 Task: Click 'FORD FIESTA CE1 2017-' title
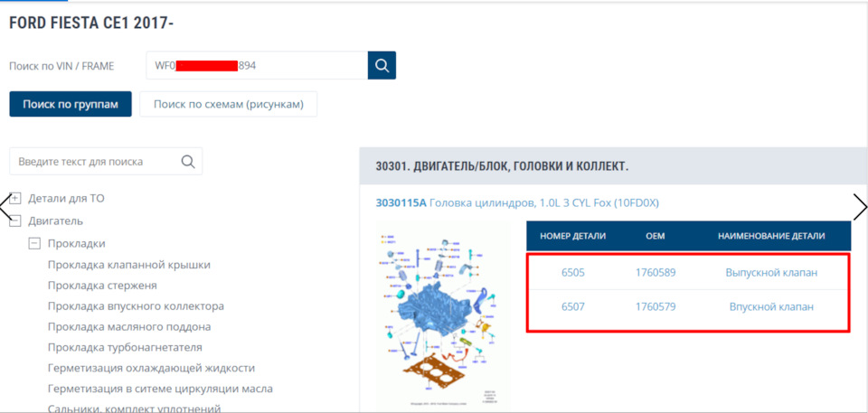(x=91, y=23)
